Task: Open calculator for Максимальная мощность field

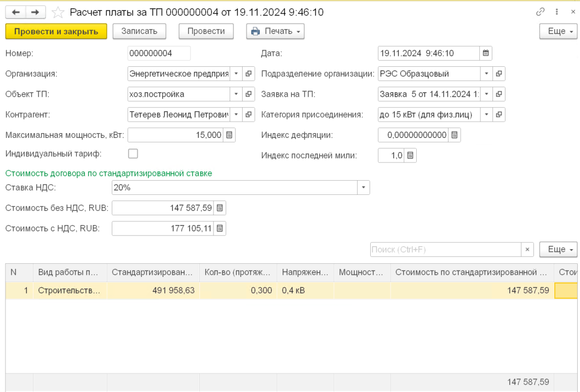Action: pyautogui.click(x=229, y=135)
